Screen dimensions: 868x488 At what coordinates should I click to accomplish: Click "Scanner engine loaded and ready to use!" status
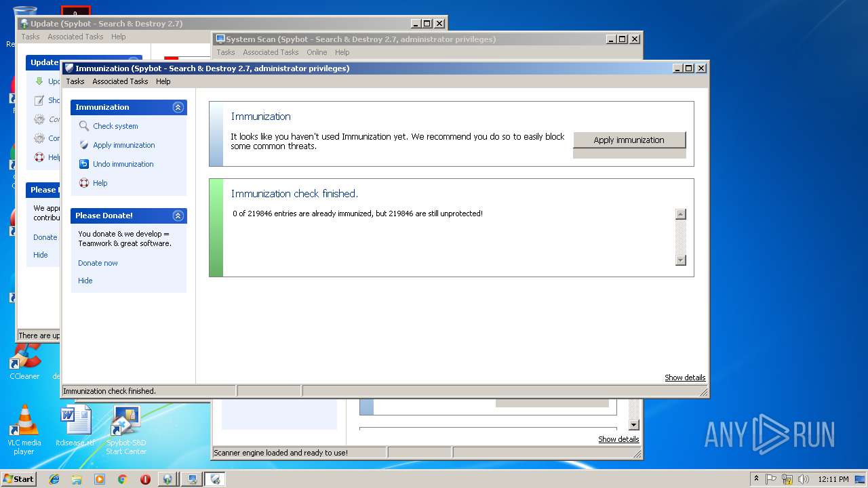(x=281, y=453)
